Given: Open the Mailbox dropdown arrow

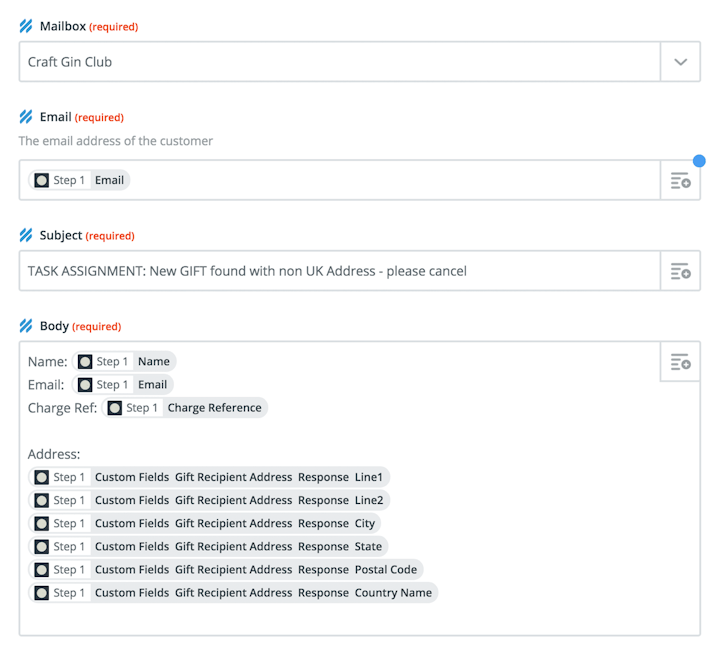Looking at the screenshot, I should pyautogui.click(x=680, y=62).
